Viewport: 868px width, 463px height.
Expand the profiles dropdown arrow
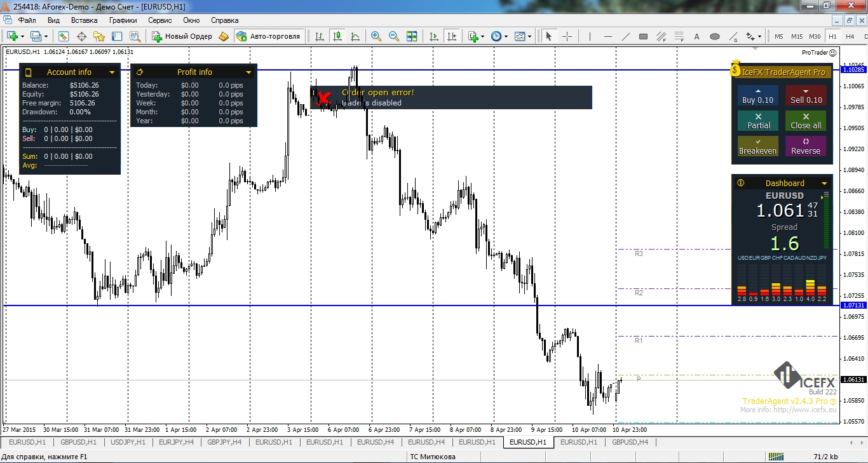pos(46,36)
